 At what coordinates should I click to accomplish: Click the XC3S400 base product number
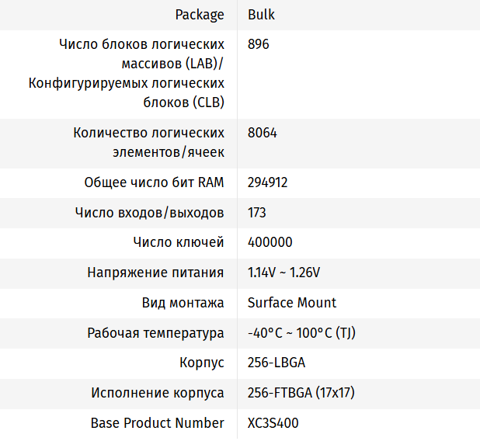(273, 423)
